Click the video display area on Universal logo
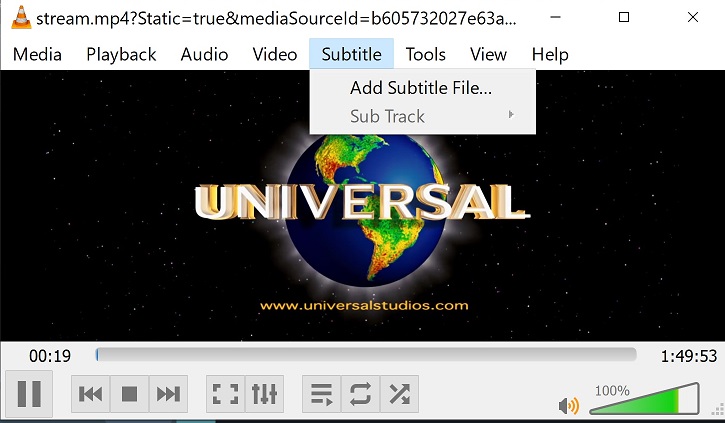The width and height of the screenshot is (725, 423). pyautogui.click(x=362, y=206)
